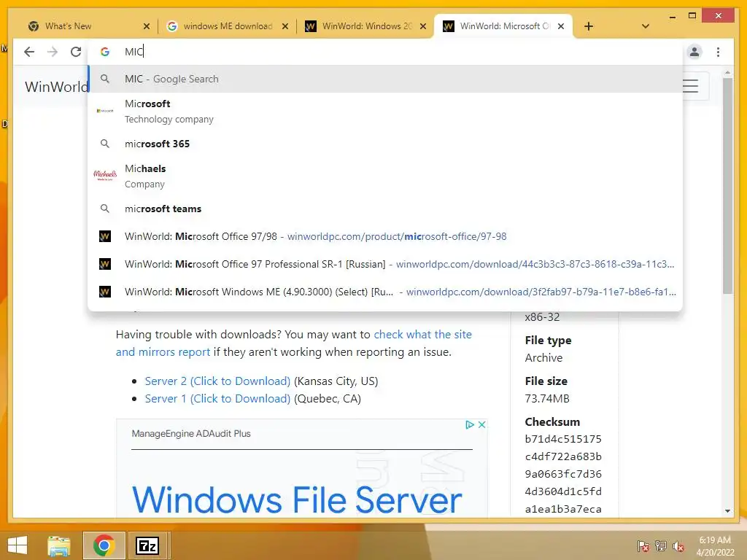Switch to WinWorld: Windows 2000 tab
Screen dimensions: 747x560
click(x=365, y=26)
